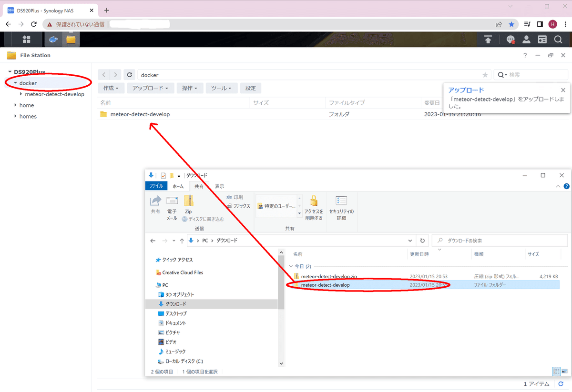
Task: Collapse the 今日 group in Explorer
Action: (x=291, y=266)
